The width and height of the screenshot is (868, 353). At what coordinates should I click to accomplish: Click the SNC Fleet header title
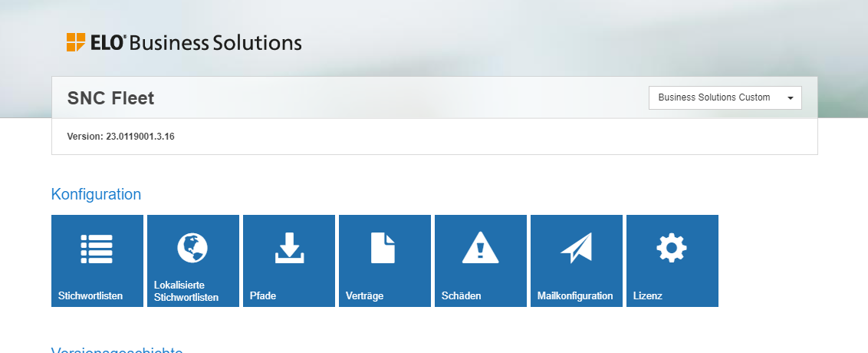[110, 97]
